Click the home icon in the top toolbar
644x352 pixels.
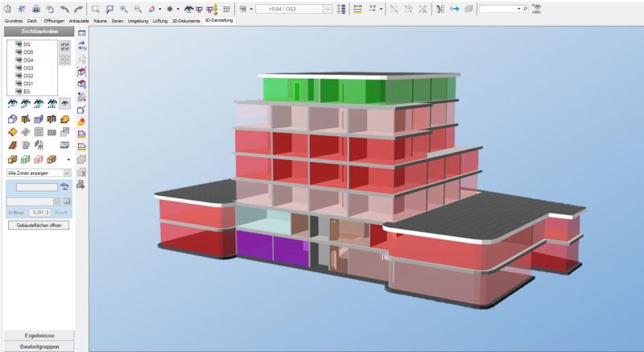click(7, 8)
